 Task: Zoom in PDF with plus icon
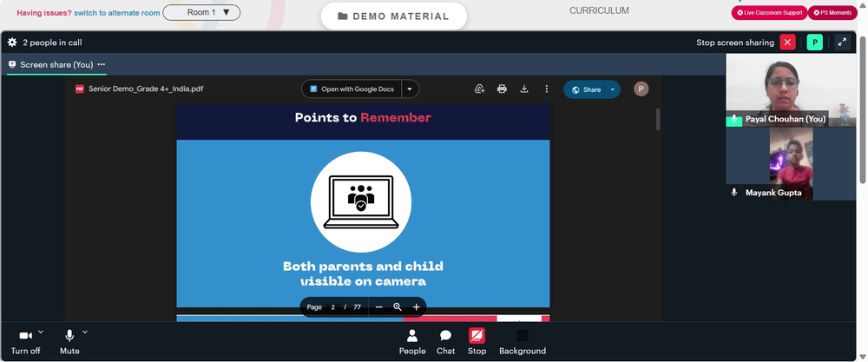(x=417, y=307)
